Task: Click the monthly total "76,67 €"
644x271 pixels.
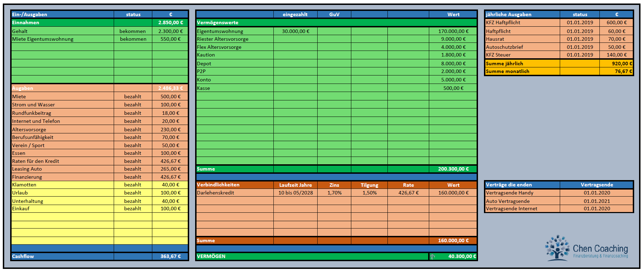Action: click(x=616, y=71)
